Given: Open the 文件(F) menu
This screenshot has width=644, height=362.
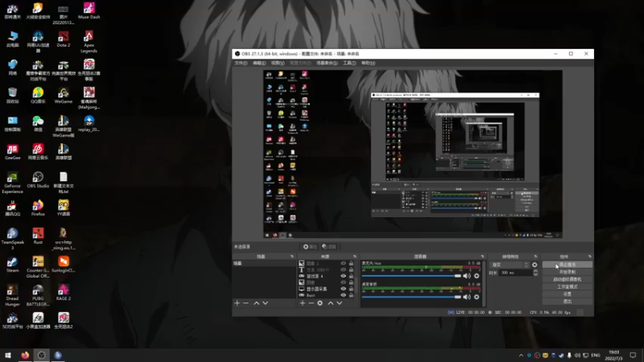Looking at the screenshot, I should click(241, 64).
